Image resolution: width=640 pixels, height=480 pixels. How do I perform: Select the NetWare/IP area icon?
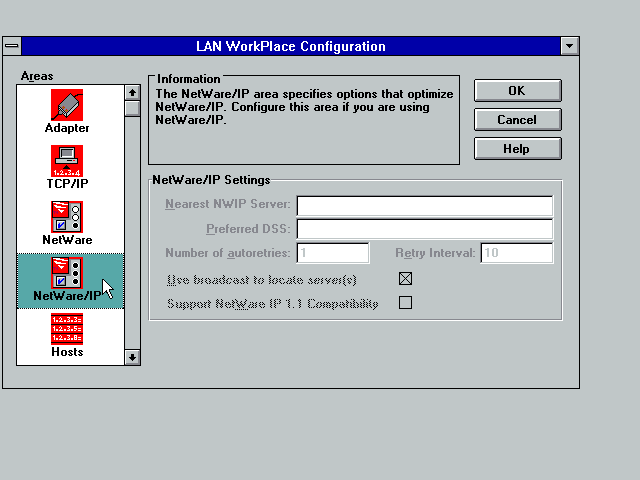pyautogui.click(x=67, y=273)
